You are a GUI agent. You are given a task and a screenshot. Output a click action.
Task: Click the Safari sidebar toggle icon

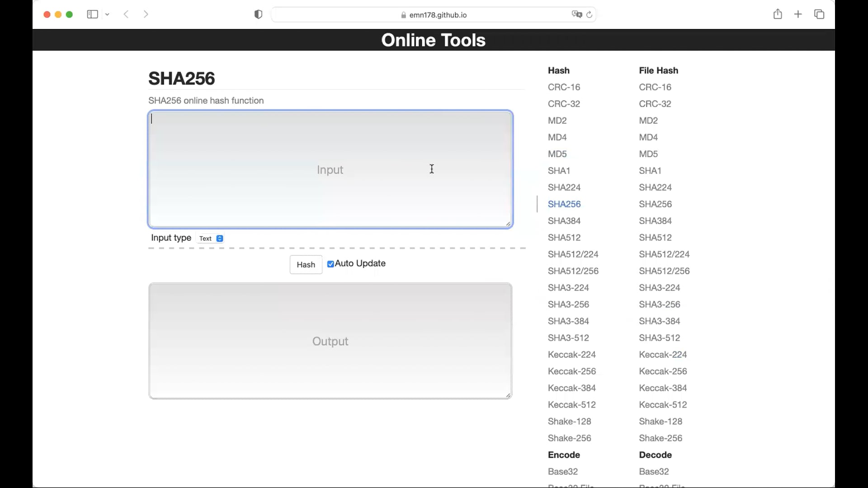pos(92,14)
